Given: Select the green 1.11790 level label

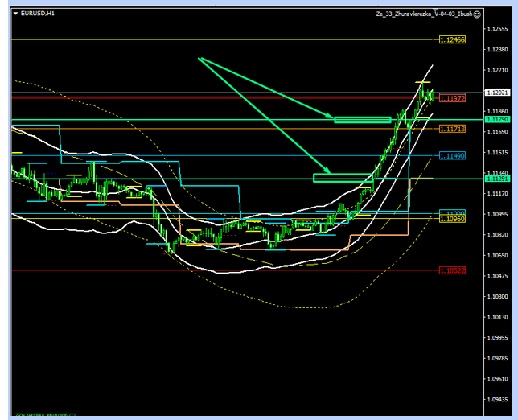Looking at the screenshot, I should pos(499,119).
